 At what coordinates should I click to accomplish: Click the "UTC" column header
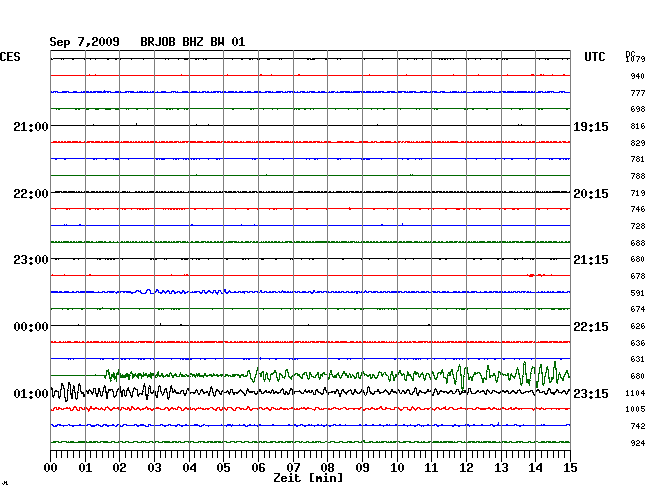click(x=594, y=57)
